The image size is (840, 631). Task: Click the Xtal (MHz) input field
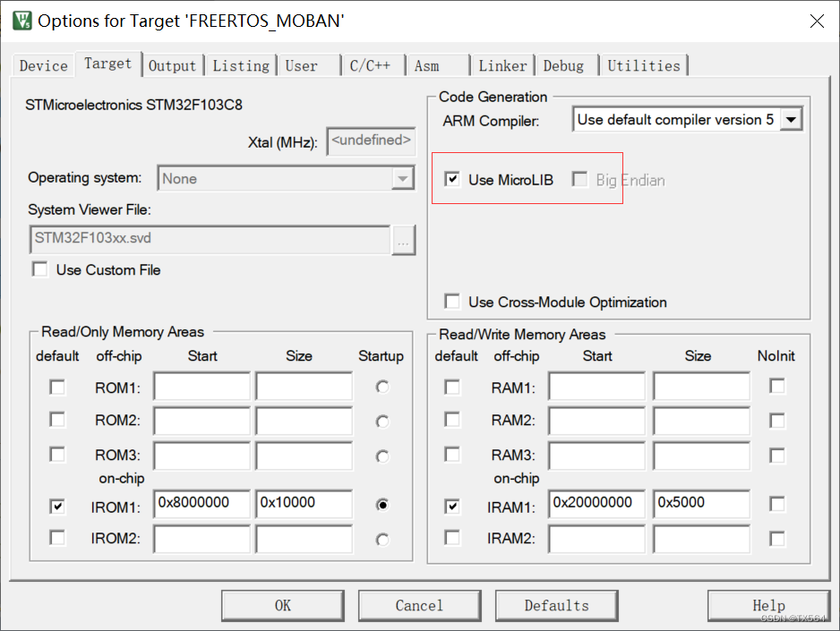[x=372, y=141]
